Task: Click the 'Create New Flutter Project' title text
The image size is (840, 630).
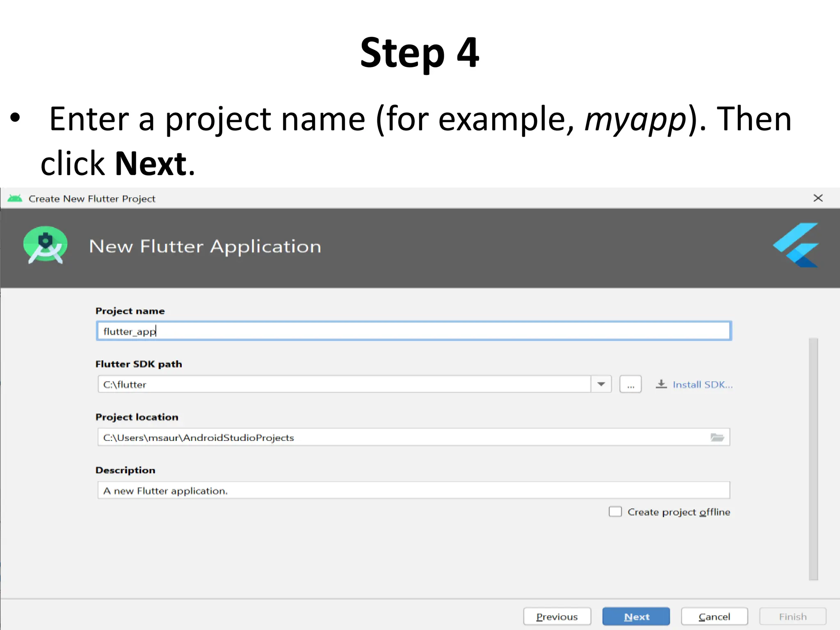Action: (92, 199)
